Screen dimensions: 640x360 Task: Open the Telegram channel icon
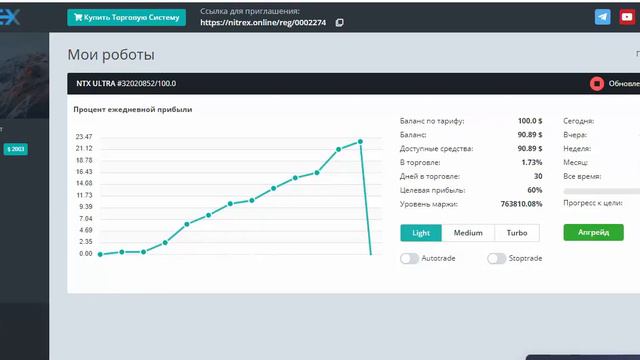[x=602, y=17]
